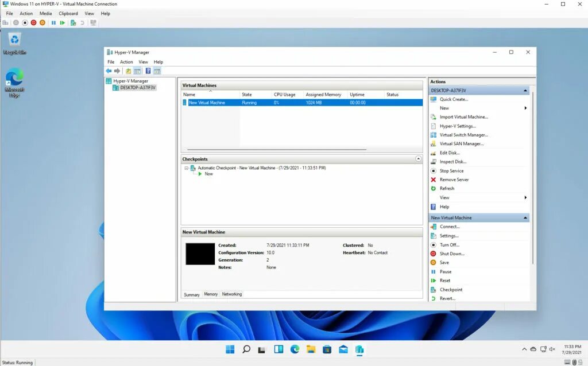The width and height of the screenshot is (588, 366).
Task: Refresh the virtual machine list
Action: pyautogui.click(x=448, y=188)
